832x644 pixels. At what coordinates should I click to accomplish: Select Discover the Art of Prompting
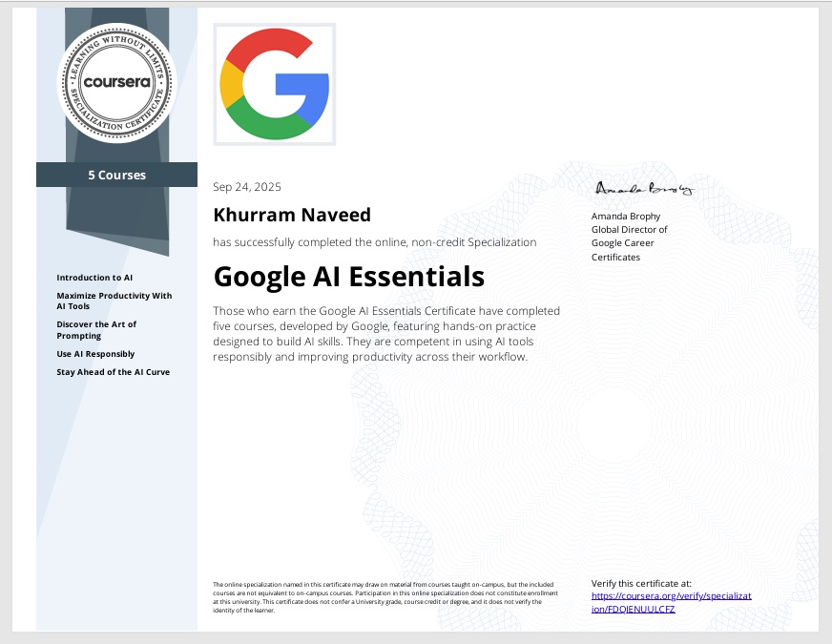point(99,329)
